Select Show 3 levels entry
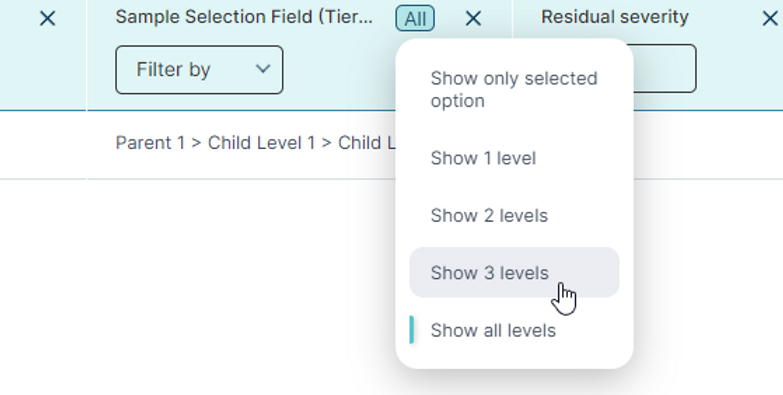Viewport: 783px width, 395px height. [x=514, y=273]
